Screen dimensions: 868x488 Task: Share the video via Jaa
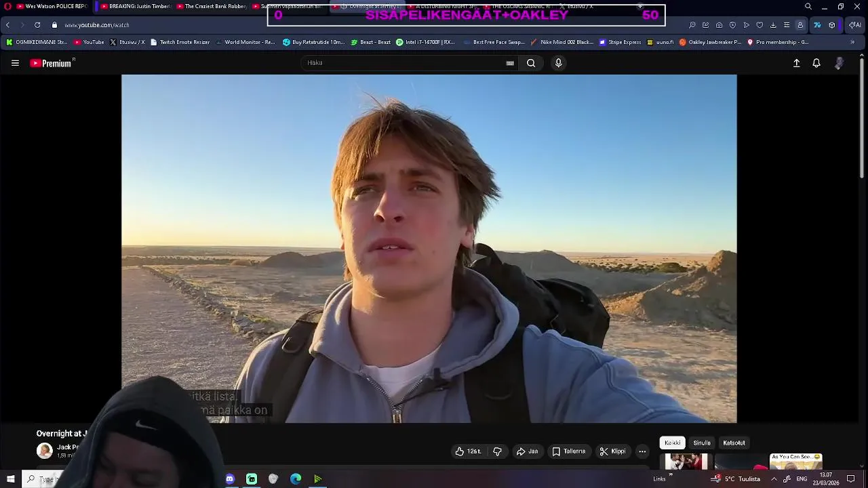tap(527, 451)
